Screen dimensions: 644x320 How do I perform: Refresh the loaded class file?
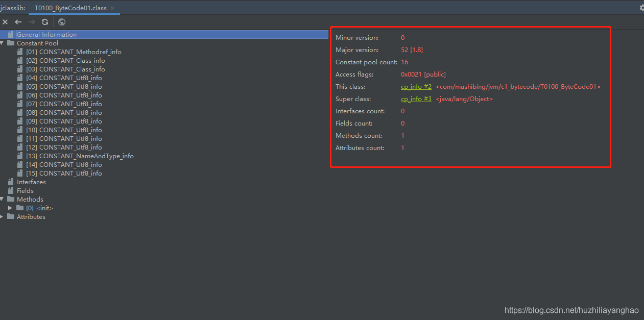tap(44, 22)
